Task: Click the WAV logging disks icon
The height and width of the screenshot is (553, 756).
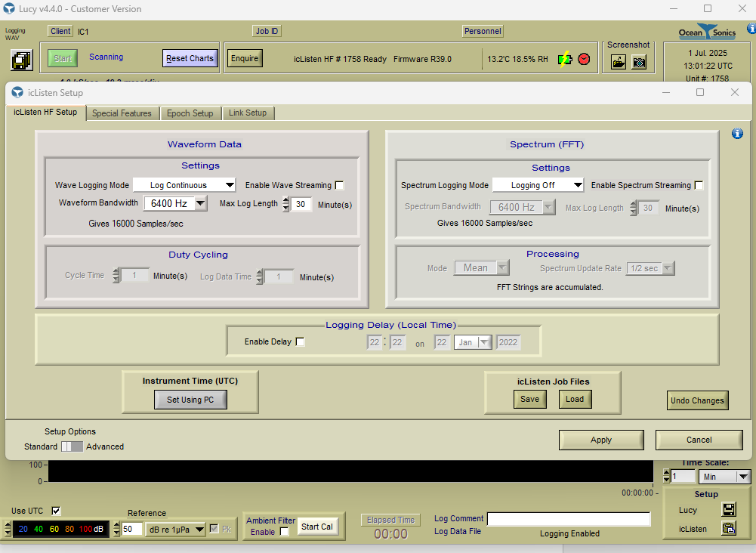Action: [21, 60]
